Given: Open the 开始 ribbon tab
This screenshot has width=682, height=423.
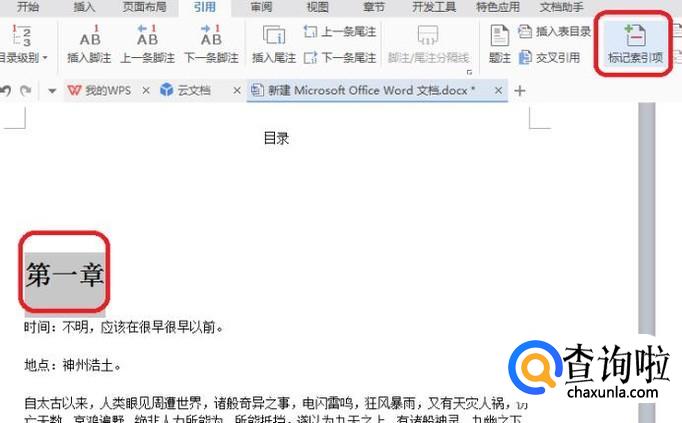Looking at the screenshot, I should 28,7.
